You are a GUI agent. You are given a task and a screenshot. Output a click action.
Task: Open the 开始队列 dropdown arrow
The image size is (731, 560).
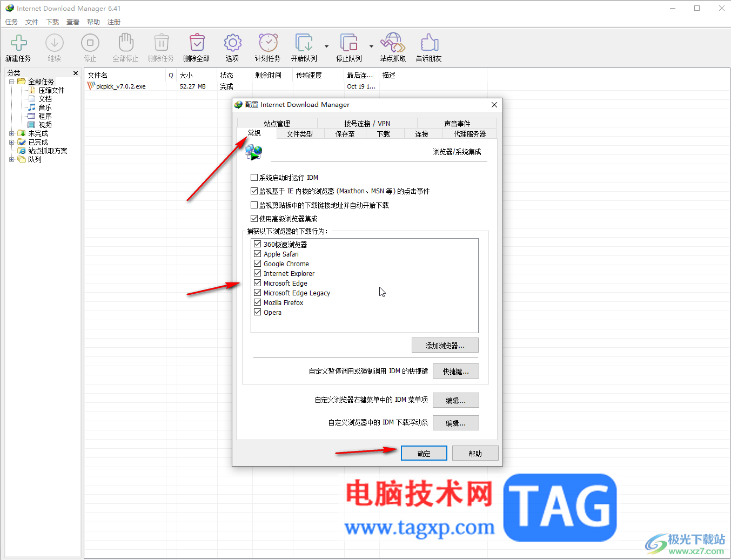pos(326,46)
